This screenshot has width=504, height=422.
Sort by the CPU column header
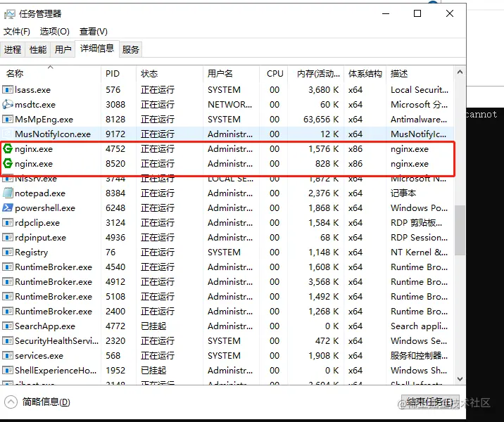(x=275, y=74)
